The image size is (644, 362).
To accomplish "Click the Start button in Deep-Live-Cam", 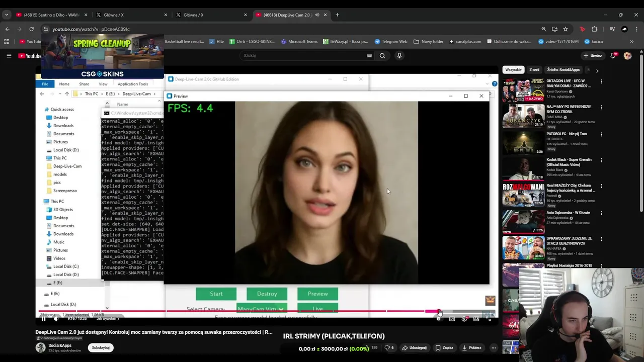I will click(x=216, y=294).
